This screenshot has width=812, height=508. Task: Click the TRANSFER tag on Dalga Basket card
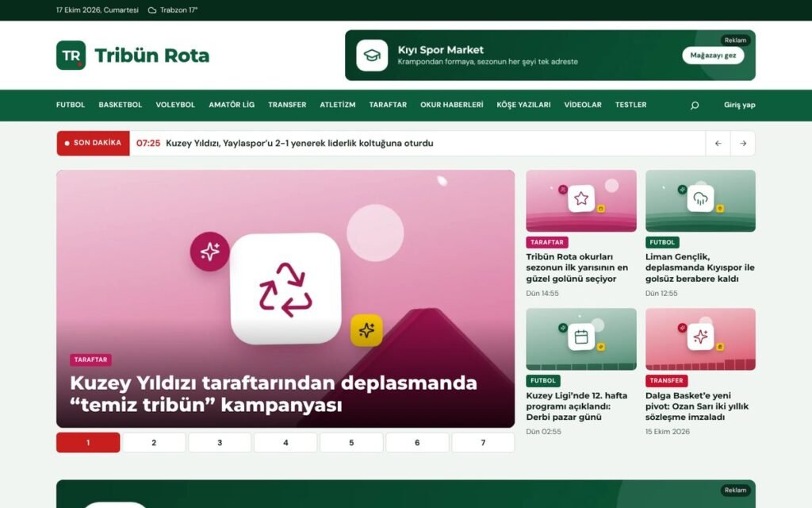(666, 380)
